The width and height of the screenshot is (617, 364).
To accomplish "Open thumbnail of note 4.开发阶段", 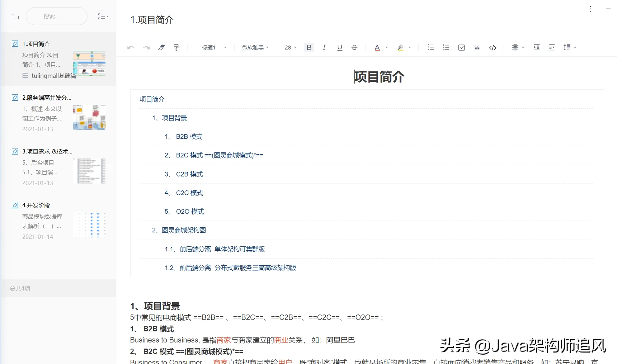I will click(89, 225).
